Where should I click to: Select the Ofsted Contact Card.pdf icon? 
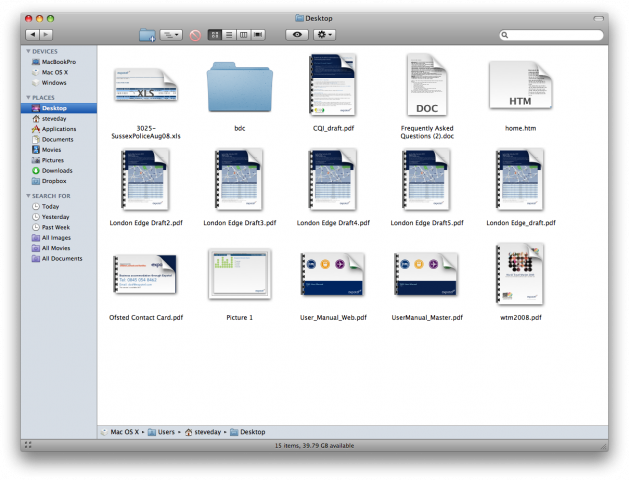point(145,274)
